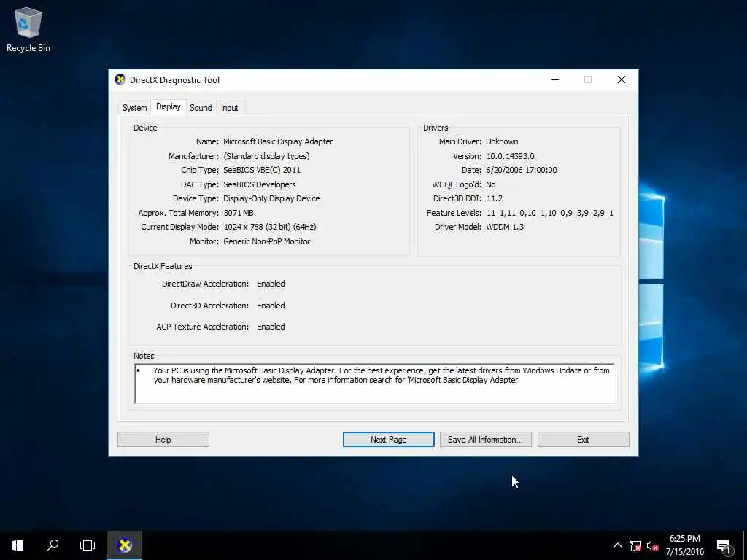Click the volume speaker tray icon
Image resolution: width=747 pixels, height=560 pixels.
click(652, 545)
